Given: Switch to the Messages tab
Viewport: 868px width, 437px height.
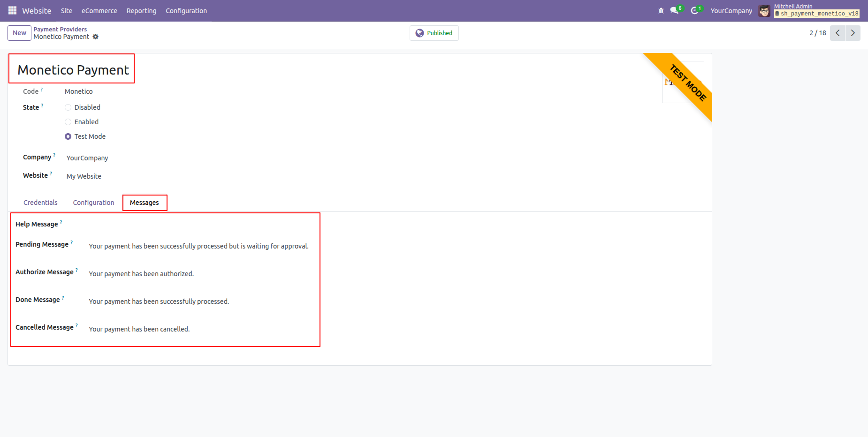Looking at the screenshot, I should (x=145, y=203).
